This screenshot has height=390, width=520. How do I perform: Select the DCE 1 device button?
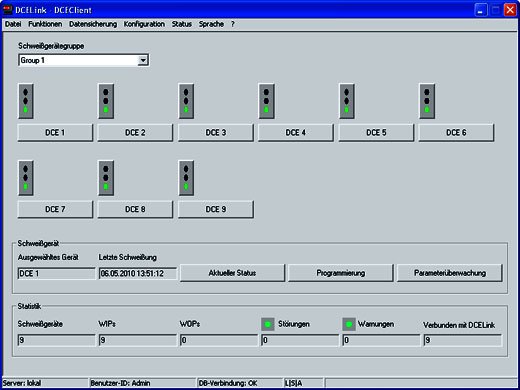[x=55, y=133]
